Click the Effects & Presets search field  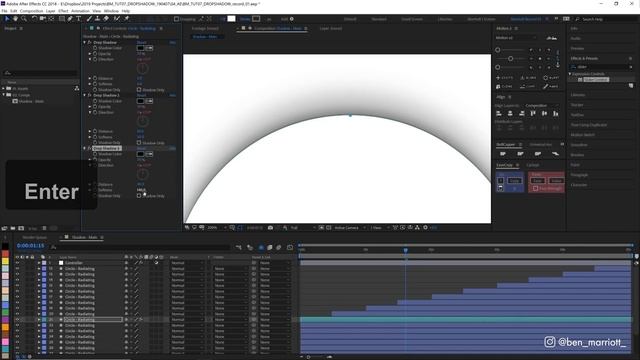click(602, 67)
